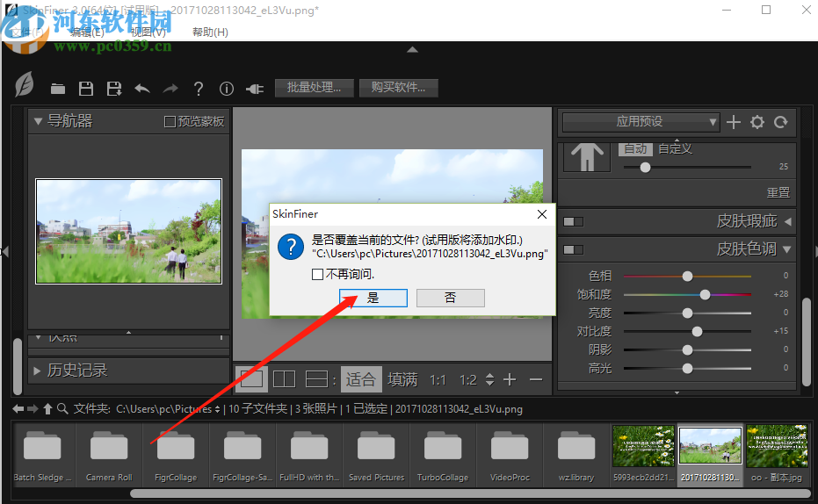Add a new preset with plus icon
This screenshot has width=818, height=504.
point(734,122)
